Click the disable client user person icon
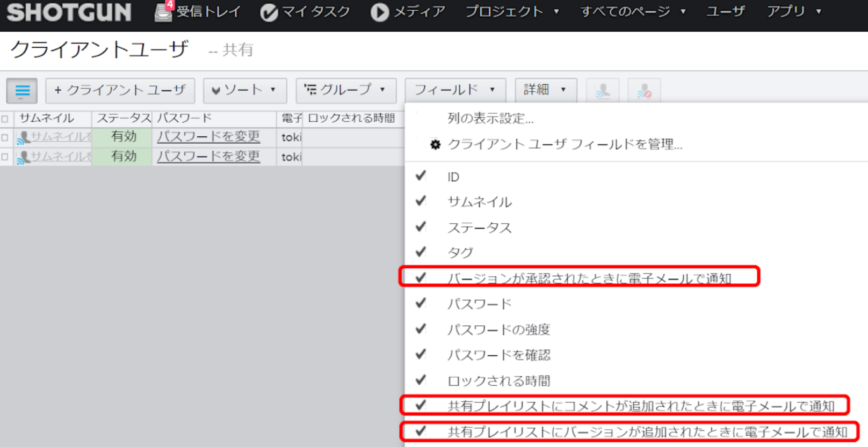Image resolution: width=868 pixels, height=447 pixels. [x=644, y=91]
